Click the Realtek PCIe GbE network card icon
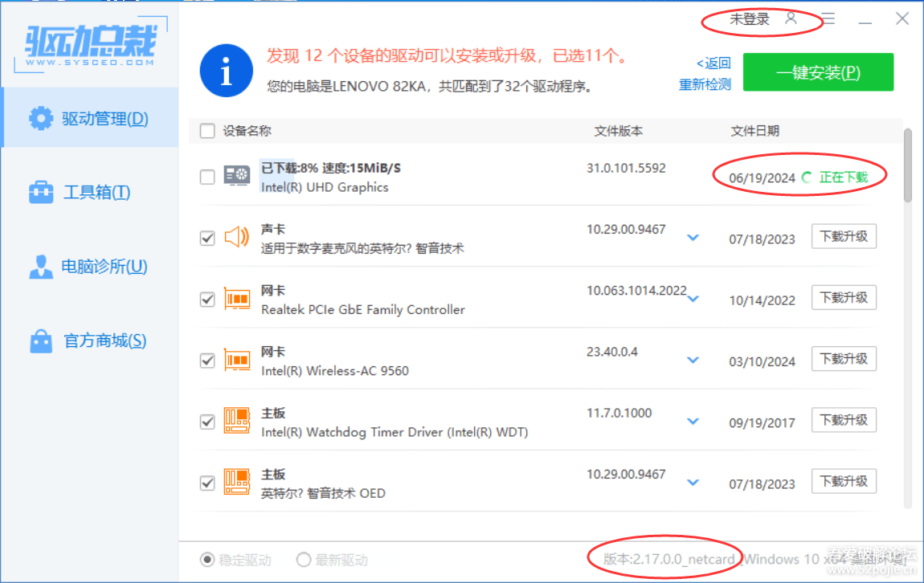 click(x=236, y=299)
